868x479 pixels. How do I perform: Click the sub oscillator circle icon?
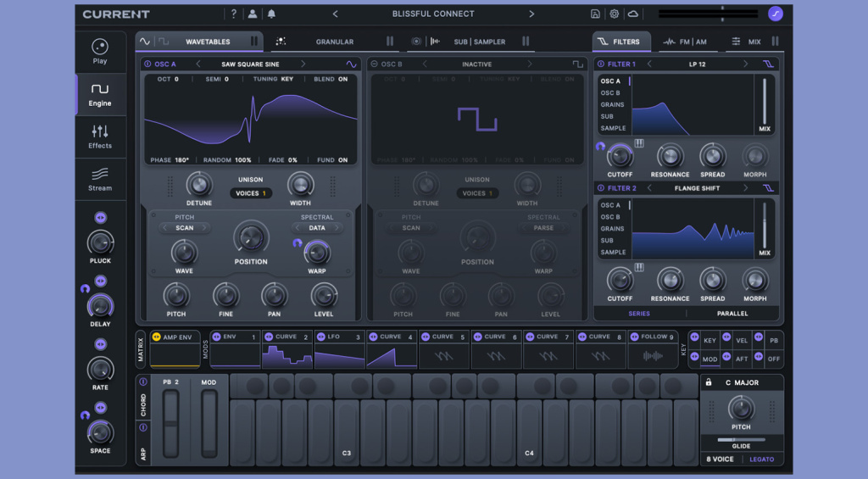pyautogui.click(x=416, y=42)
